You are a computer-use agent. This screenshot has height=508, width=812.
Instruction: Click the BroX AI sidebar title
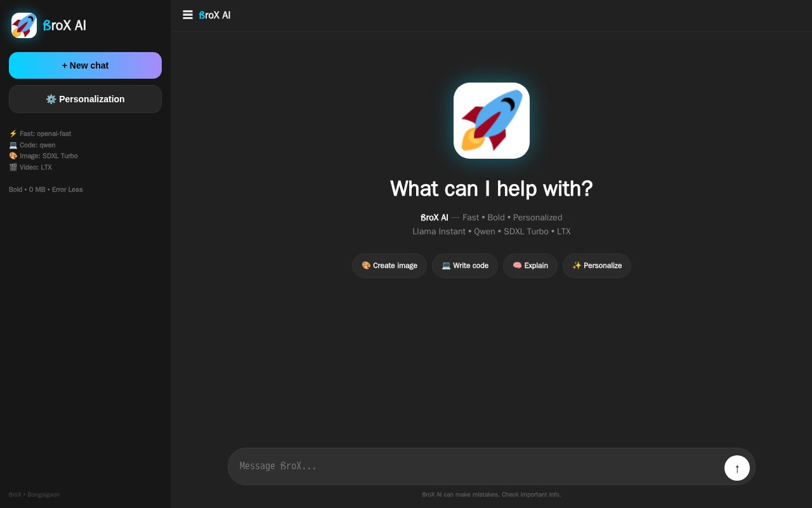coord(65,25)
